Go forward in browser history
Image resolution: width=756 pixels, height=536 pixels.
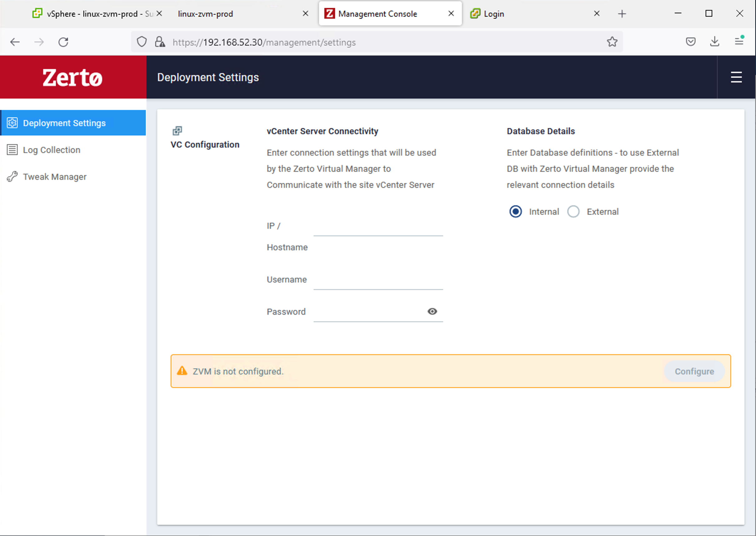coord(39,42)
